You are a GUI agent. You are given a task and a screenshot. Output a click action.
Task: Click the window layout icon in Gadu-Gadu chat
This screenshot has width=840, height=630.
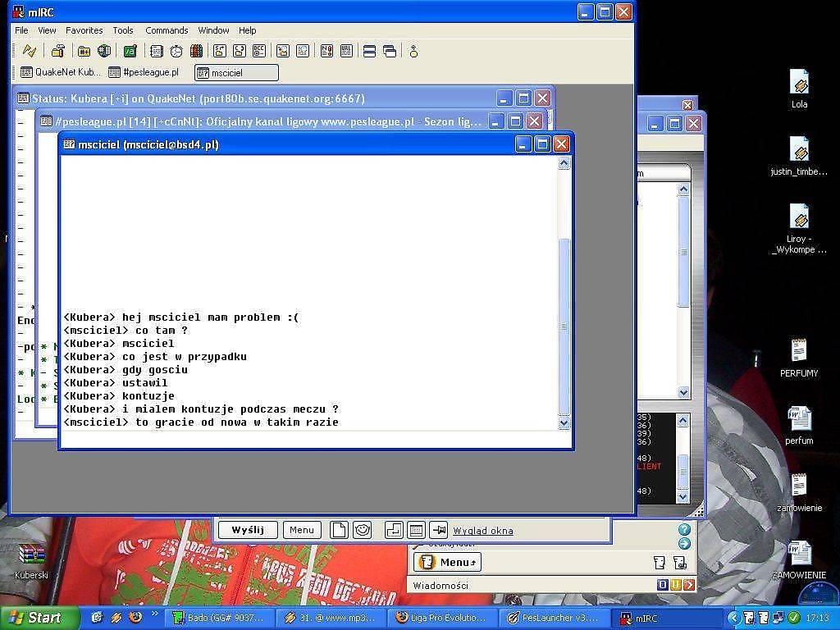(x=416, y=530)
